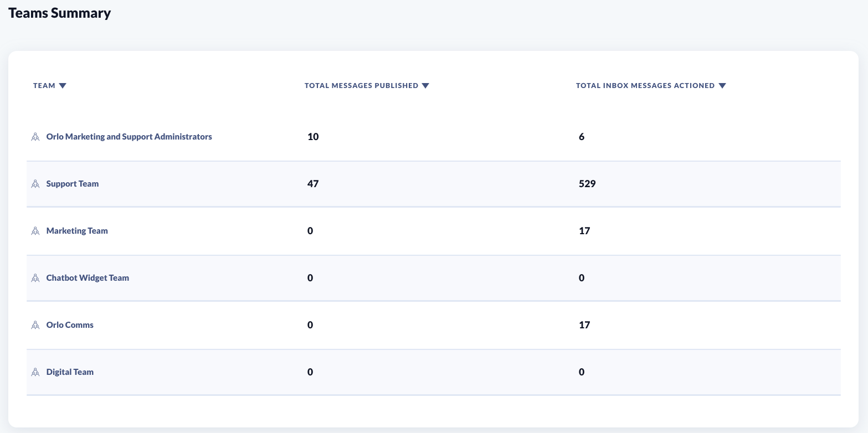Select the Digital Team name
868x433 pixels.
[70, 372]
